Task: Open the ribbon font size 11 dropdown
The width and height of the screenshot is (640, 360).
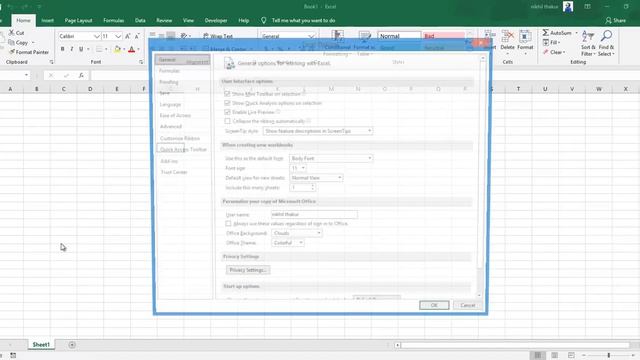Action: (x=118, y=36)
